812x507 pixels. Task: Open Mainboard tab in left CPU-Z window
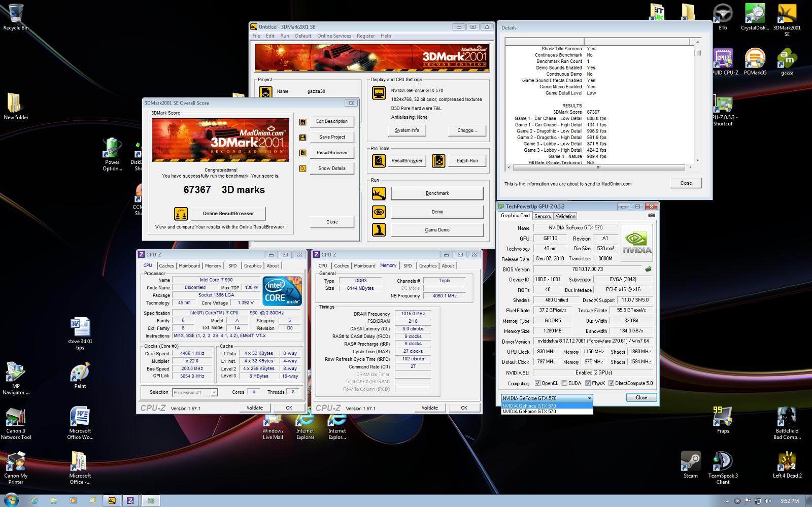(189, 266)
